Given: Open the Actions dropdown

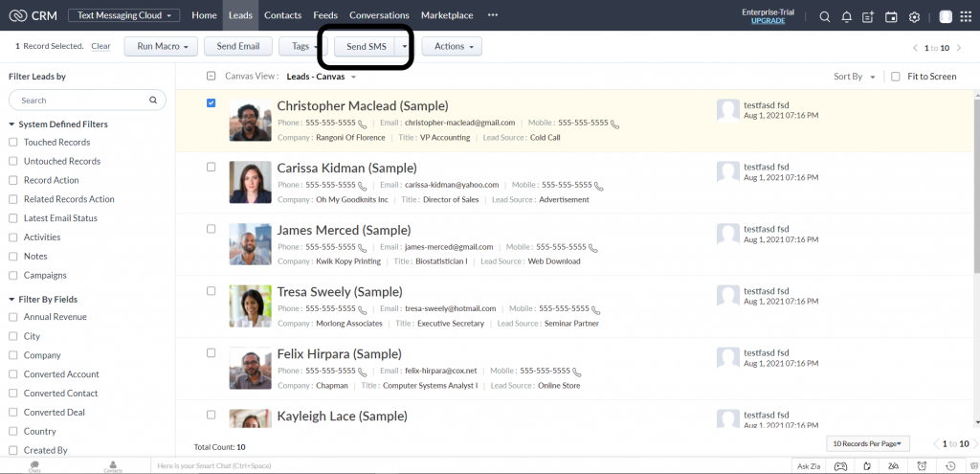Looking at the screenshot, I should 452,46.
